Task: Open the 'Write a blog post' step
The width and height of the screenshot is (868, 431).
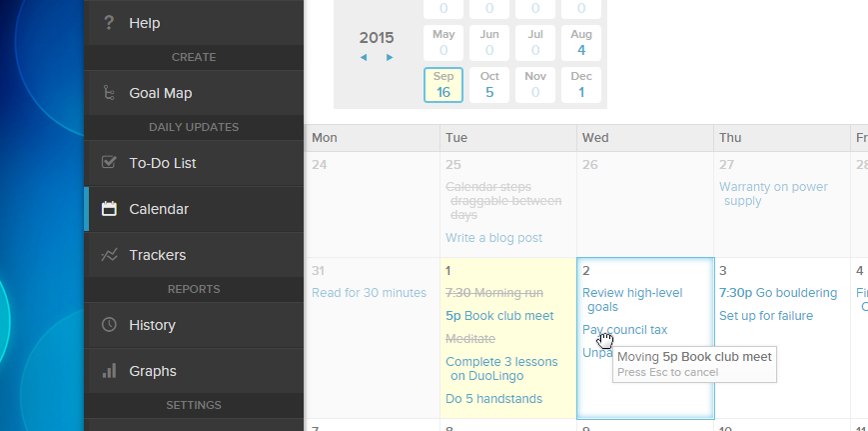Action: tap(493, 238)
